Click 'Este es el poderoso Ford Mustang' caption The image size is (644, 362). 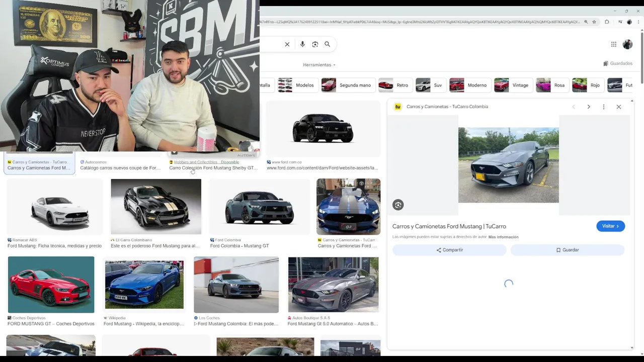pos(155,246)
